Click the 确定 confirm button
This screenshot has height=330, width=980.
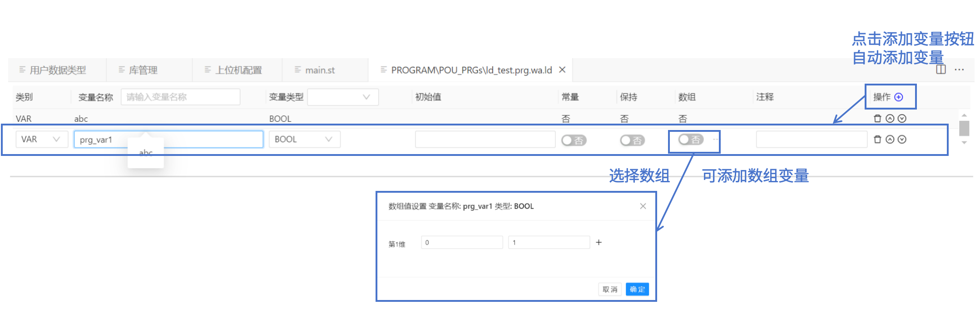pos(637,289)
